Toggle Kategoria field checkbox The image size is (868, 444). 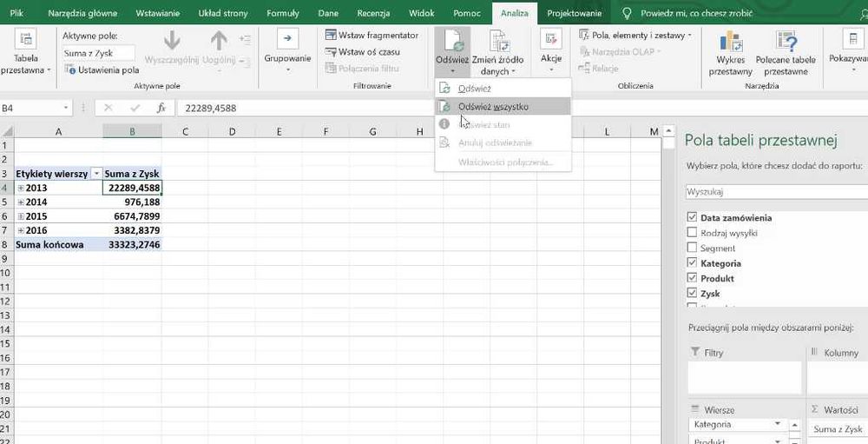(x=692, y=262)
